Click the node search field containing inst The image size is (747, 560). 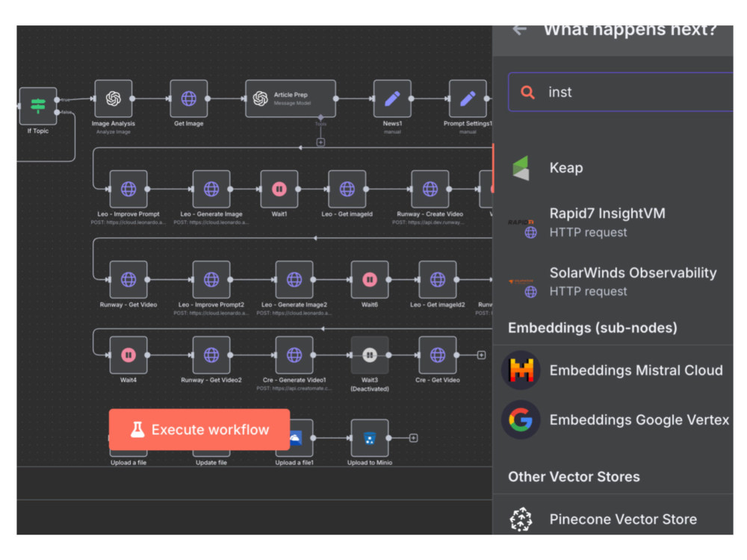(620, 92)
